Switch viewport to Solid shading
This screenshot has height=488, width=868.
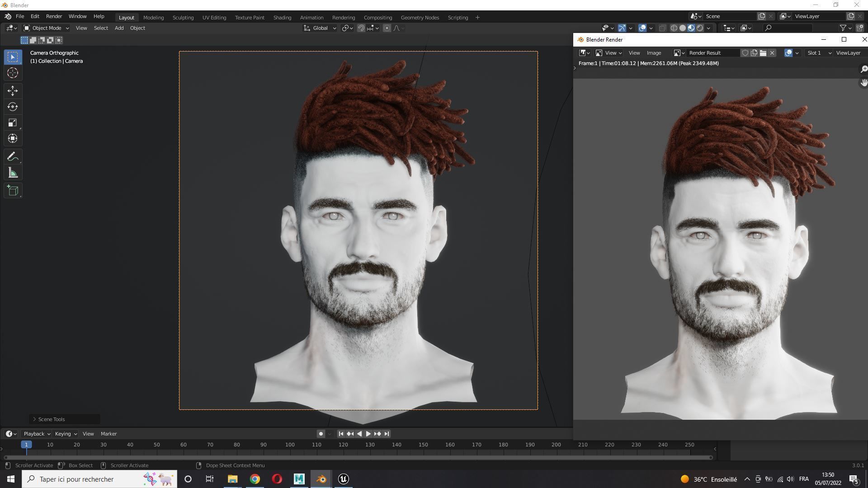pyautogui.click(x=683, y=28)
